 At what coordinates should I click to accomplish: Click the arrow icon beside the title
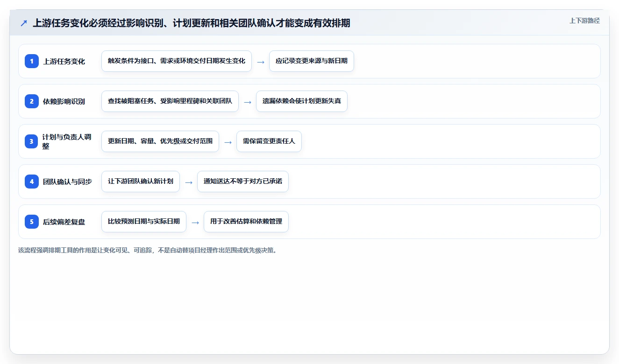(24, 23)
